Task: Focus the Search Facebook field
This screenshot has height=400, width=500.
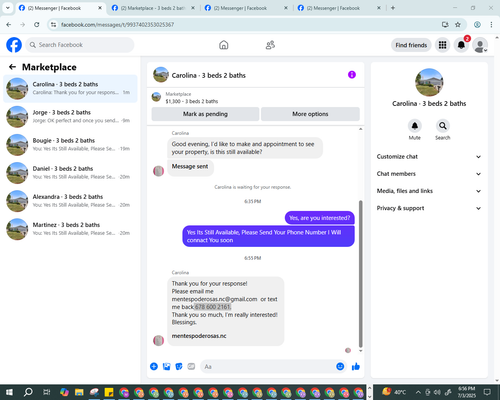Action: coord(80,45)
